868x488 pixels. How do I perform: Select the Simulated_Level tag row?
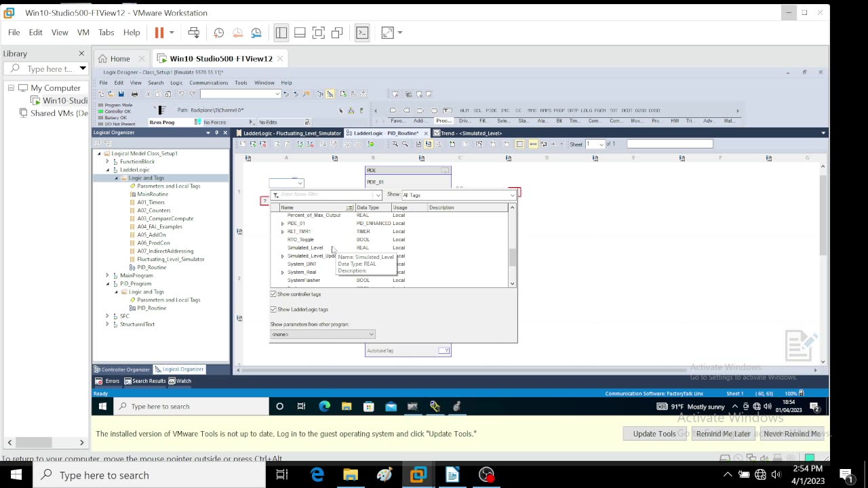pos(305,248)
